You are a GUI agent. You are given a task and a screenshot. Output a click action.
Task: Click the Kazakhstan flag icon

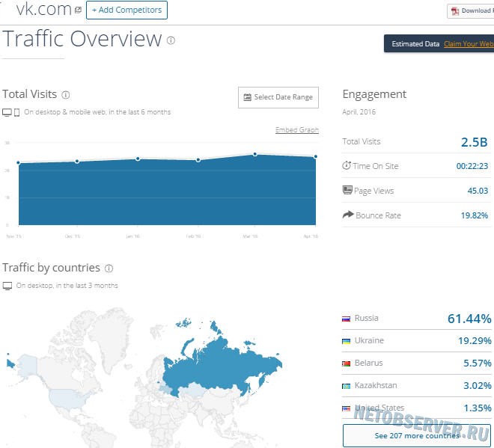pyautogui.click(x=347, y=386)
